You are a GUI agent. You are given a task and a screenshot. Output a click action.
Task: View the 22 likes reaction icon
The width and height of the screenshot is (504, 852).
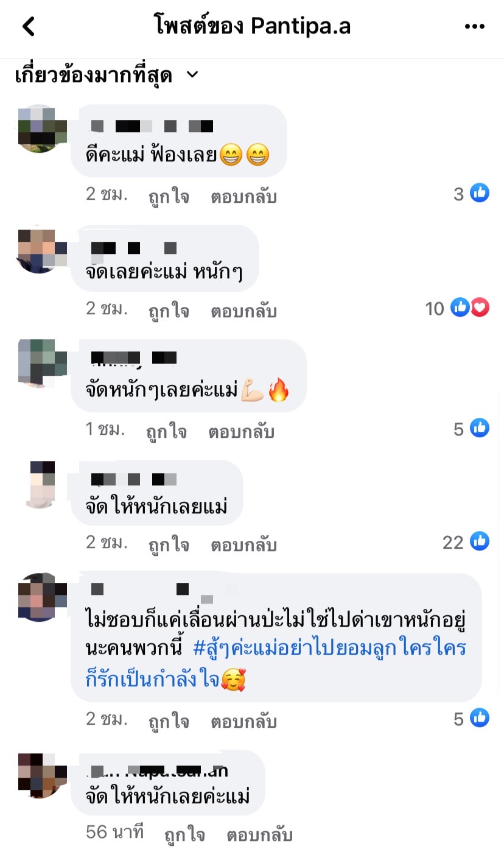(x=480, y=541)
